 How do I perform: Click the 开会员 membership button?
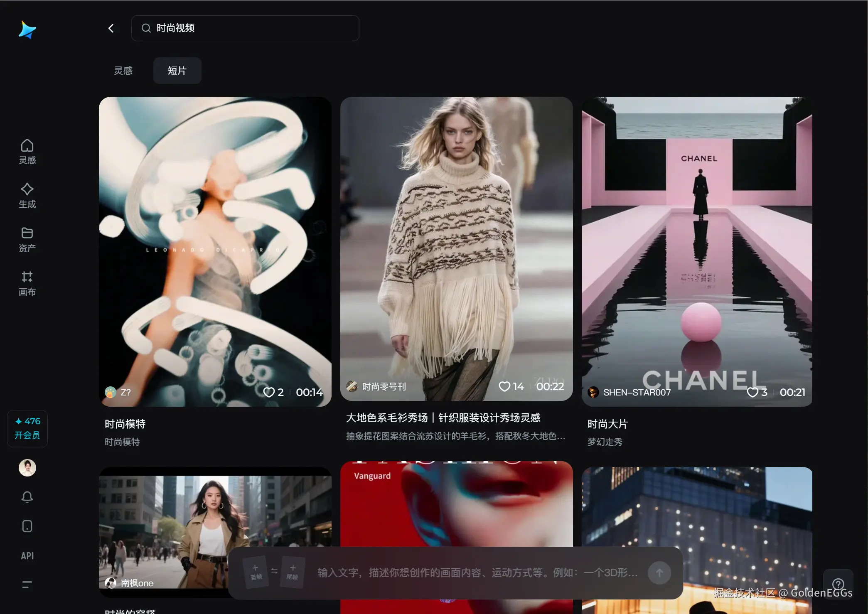tap(27, 429)
